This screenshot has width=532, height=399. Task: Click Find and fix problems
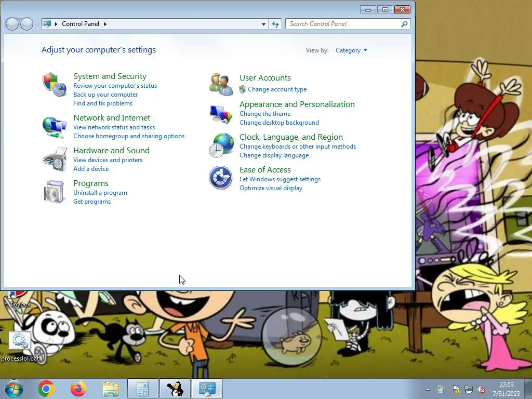tap(103, 103)
